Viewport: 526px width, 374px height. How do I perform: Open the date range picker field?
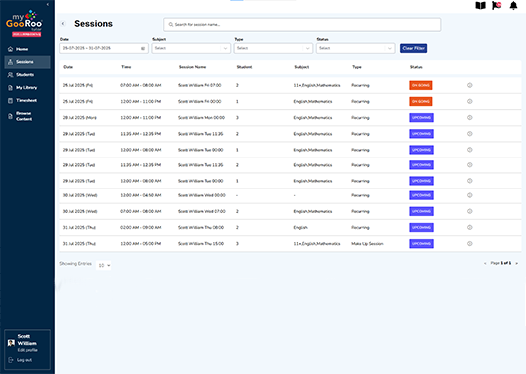click(104, 48)
